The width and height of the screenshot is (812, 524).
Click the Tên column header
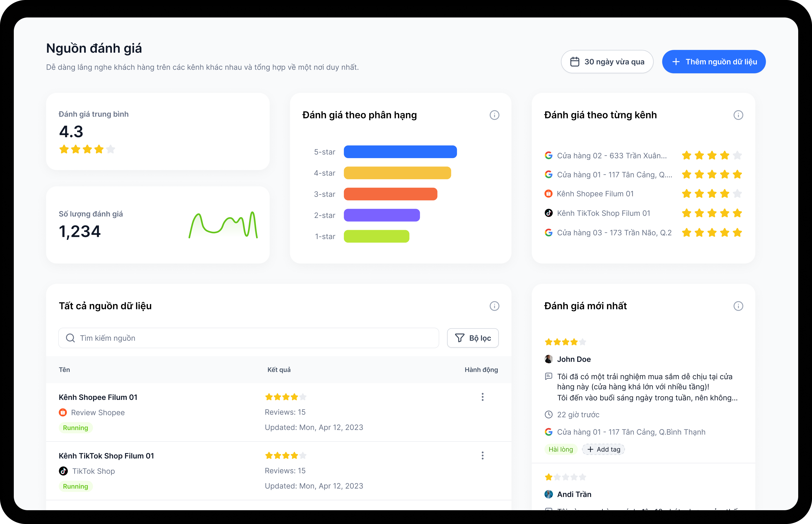64,370
